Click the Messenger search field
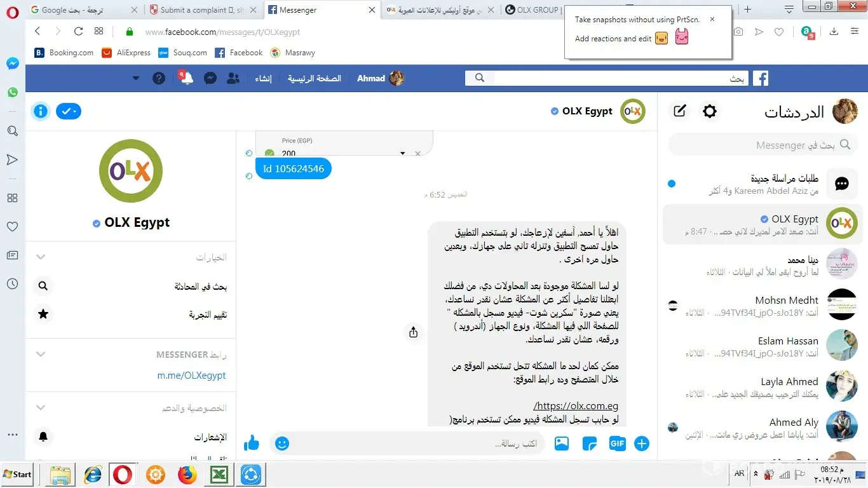The width and height of the screenshot is (868, 488). (x=763, y=145)
